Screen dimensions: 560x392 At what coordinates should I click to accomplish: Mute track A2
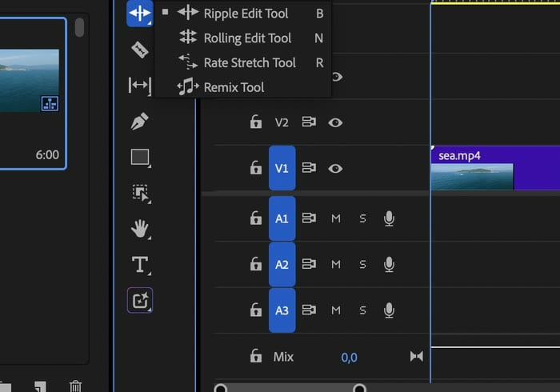336,265
